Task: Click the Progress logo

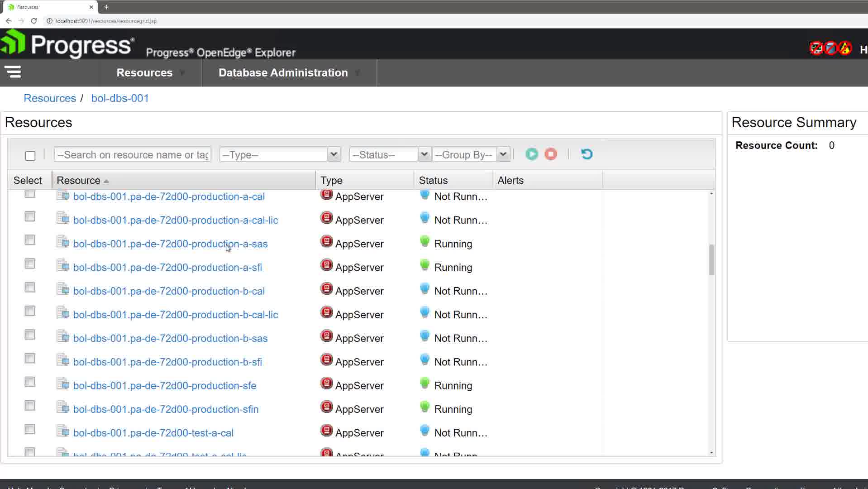Action: tap(67, 44)
